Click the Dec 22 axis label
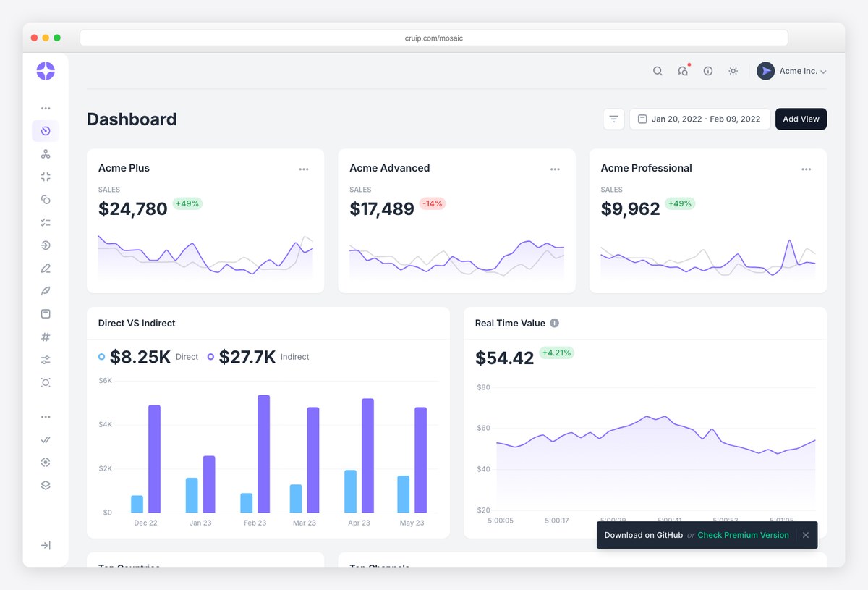Viewport: 868px width, 590px height. [x=145, y=523]
